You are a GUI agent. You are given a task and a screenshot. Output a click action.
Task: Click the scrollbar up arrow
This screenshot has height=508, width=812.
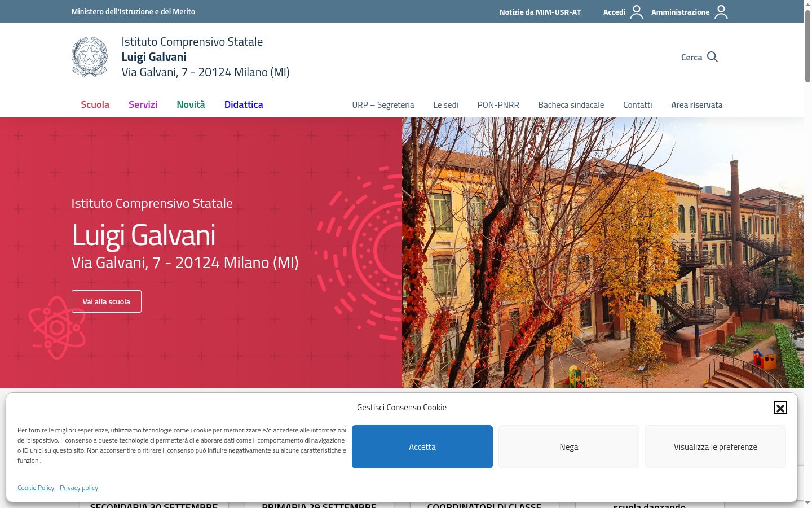(807, 5)
